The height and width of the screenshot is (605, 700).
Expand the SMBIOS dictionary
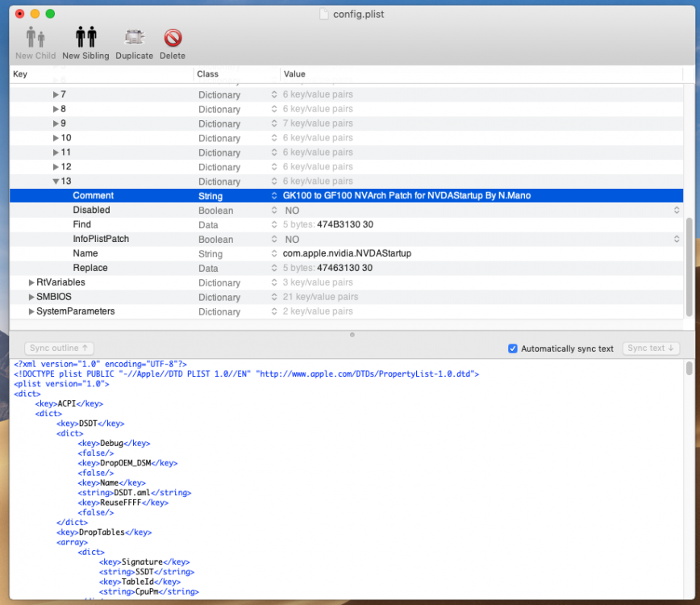[x=31, y=297]
